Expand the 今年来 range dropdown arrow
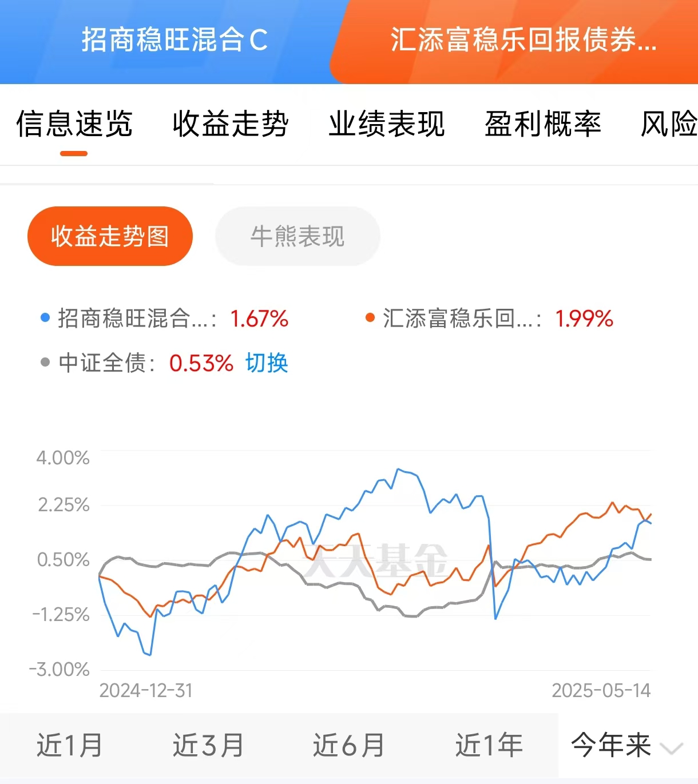 pos(671,748)
